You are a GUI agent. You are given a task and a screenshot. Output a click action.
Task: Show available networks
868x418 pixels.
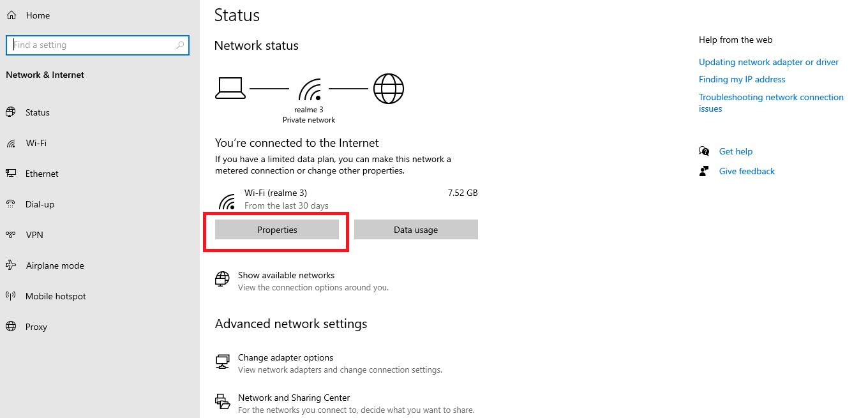[286, 275]
